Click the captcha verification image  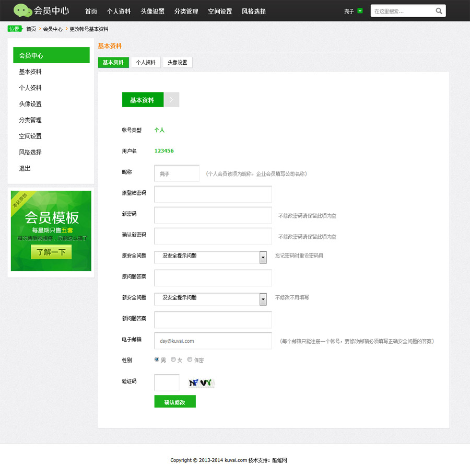(202, 383)
